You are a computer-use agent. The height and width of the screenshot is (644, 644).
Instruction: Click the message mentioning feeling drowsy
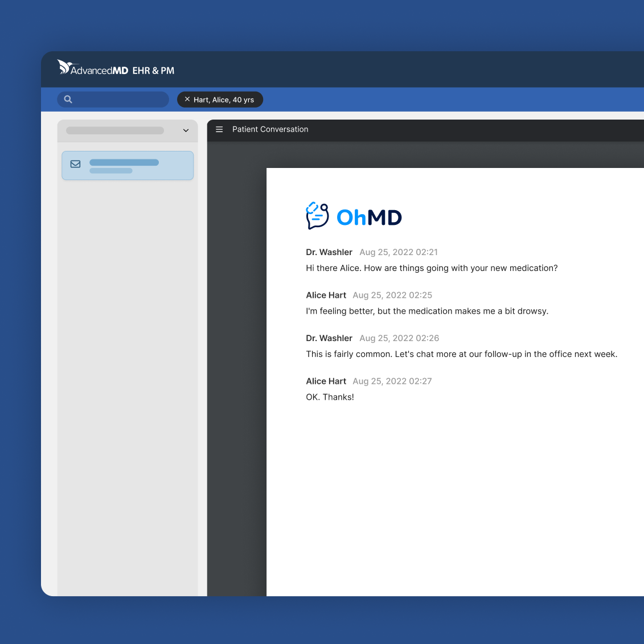tap(427, 311)
